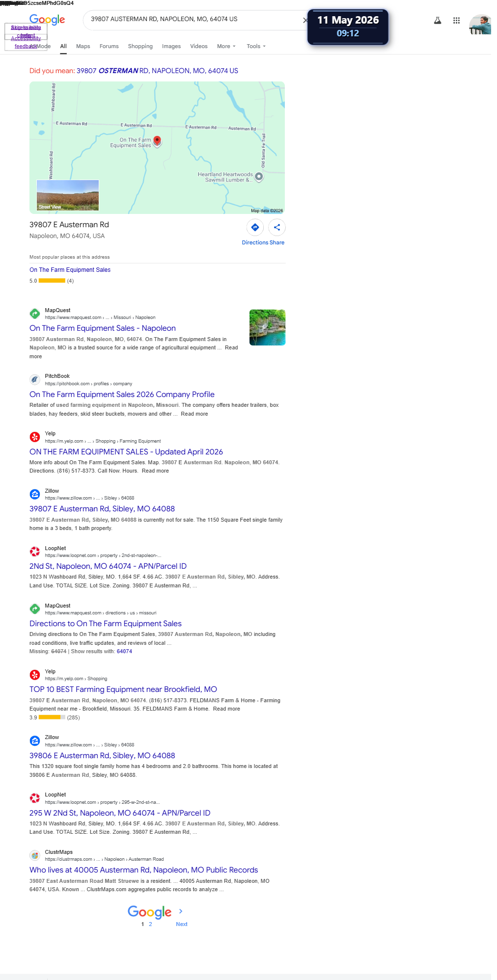Click the 5.0 star rating bar
497x980 pixels.
52,281
